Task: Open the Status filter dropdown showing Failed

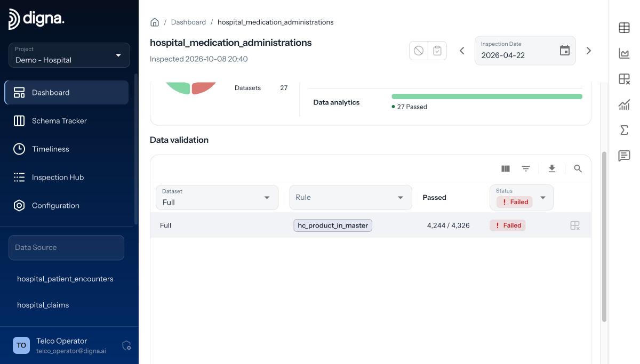Action: click(521, 198)
